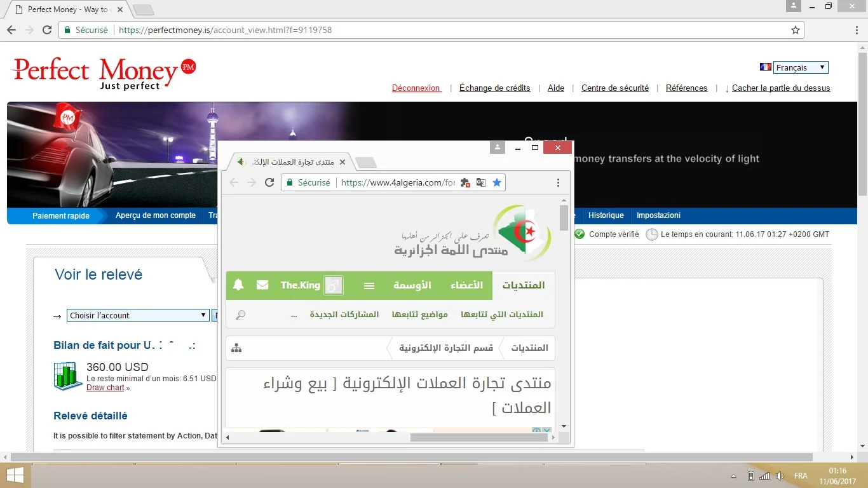Click the male gender avatar beside The.King
868x488 pixels.
pyautogui.click(x=334, y=286)
